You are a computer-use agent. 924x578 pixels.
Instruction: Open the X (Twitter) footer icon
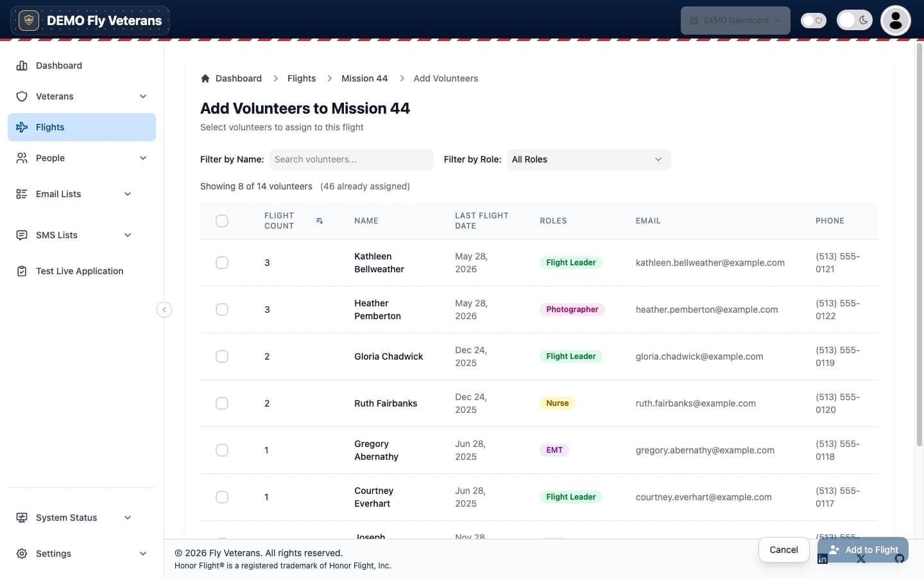point(861,559)
